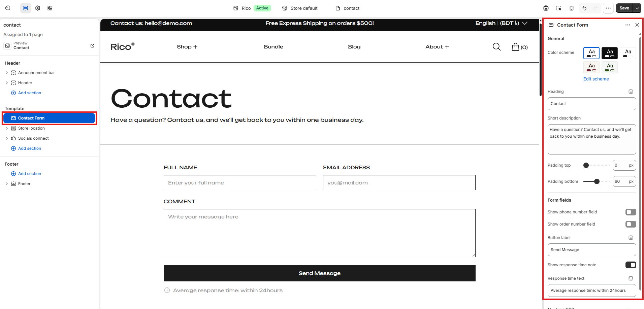Expand the Socials connect section
The height and width of the screenshot is (309, 644).
click(7, 138)
